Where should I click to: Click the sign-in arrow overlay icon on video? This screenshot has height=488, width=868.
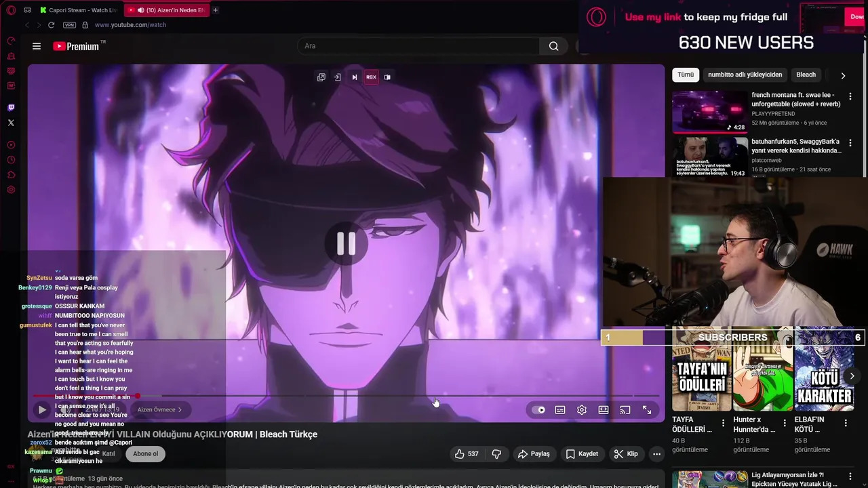click(338, 77)
